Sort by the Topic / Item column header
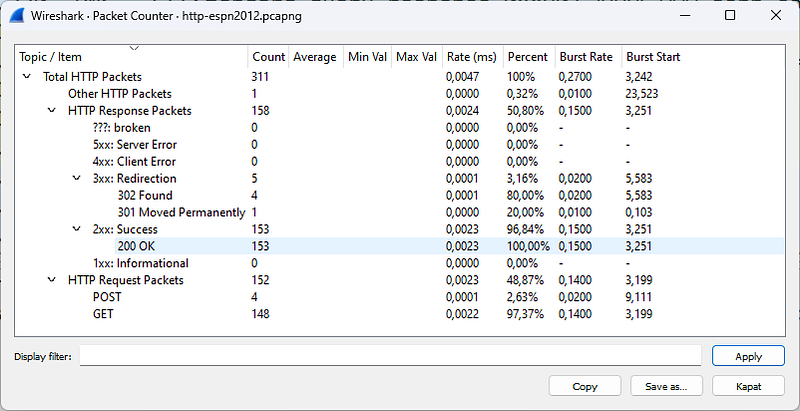The width and height of the screenshot is (800, 411). point(132,57)
